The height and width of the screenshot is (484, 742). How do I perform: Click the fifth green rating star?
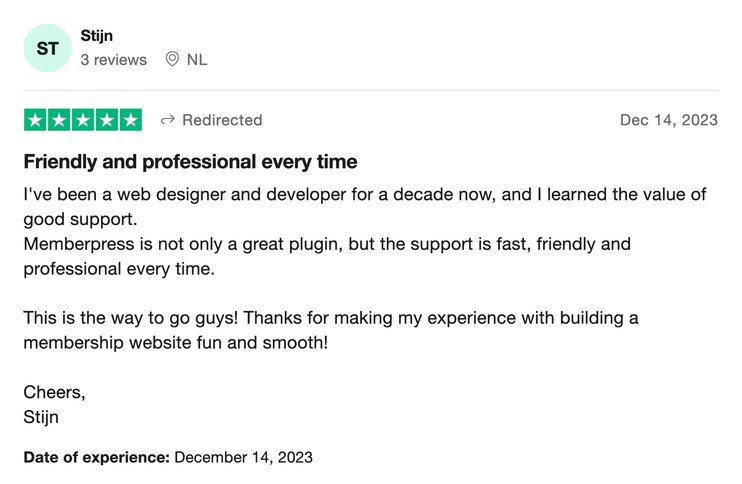pyautogui.click(x=131, y=120)
